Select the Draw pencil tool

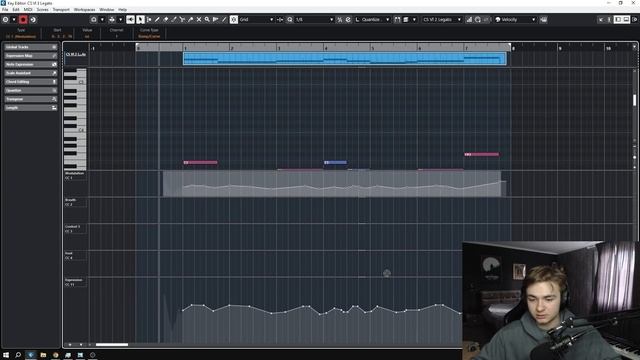(x=157, y=20)
